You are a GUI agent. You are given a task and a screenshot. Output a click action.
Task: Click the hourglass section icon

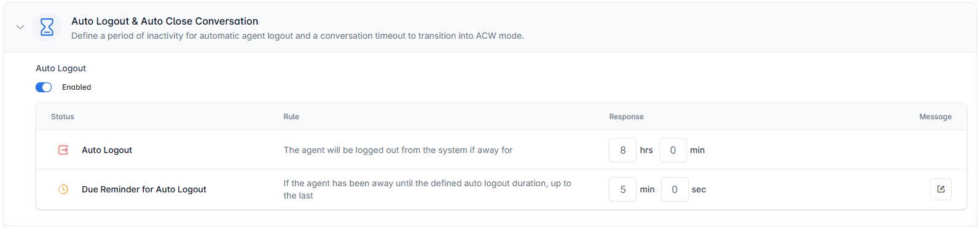47,27
